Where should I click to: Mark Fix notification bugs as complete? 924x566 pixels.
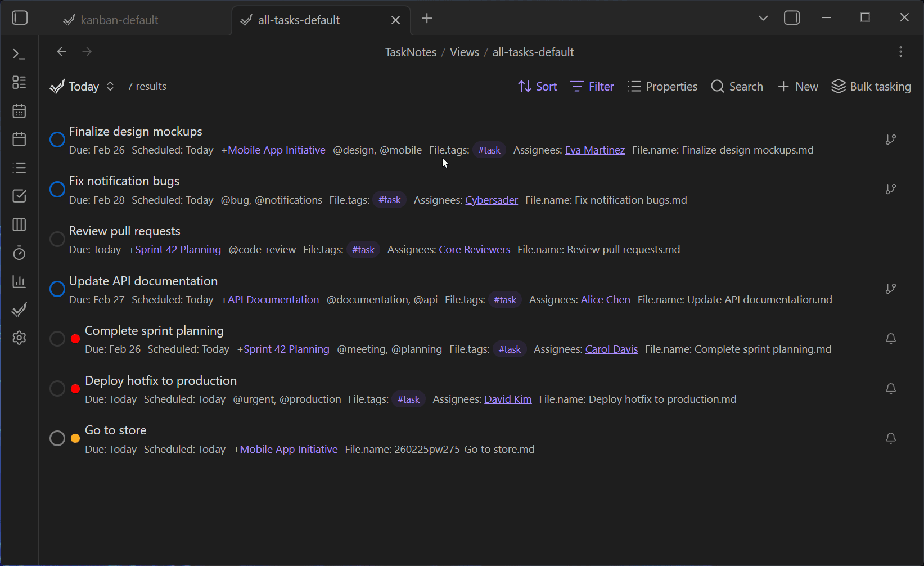click(x=56, y=189)
